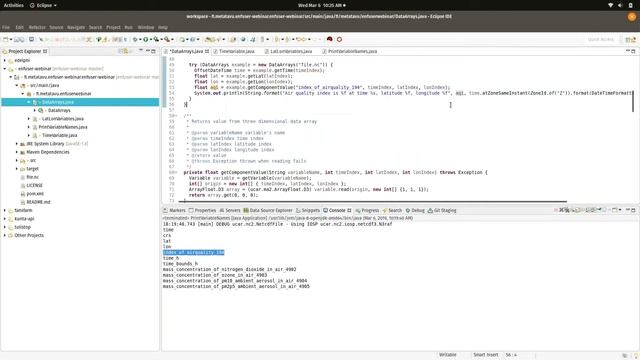Open the Window menu
640x360 pixels.
click(146, 27)
